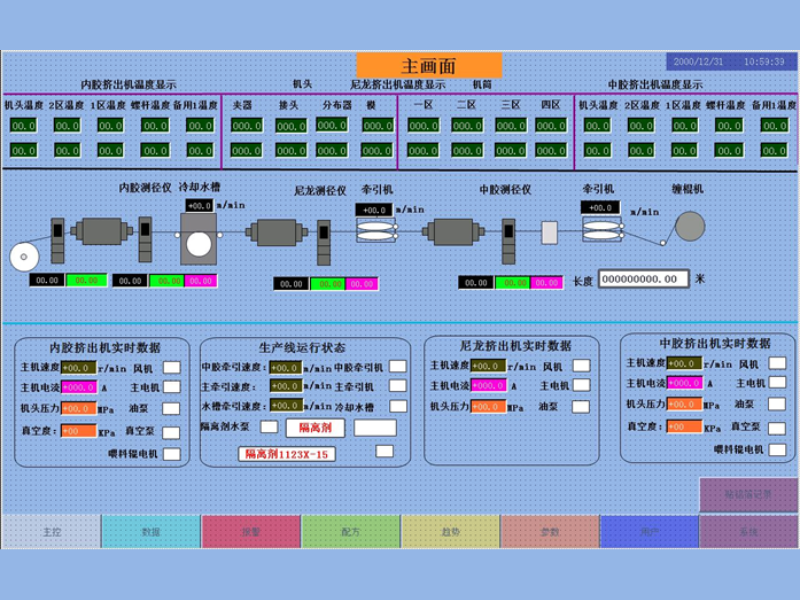Click the 内胶挤出机温度显示 heading
The width and height of the screenshot is (800, 600).
click(129, 85)
